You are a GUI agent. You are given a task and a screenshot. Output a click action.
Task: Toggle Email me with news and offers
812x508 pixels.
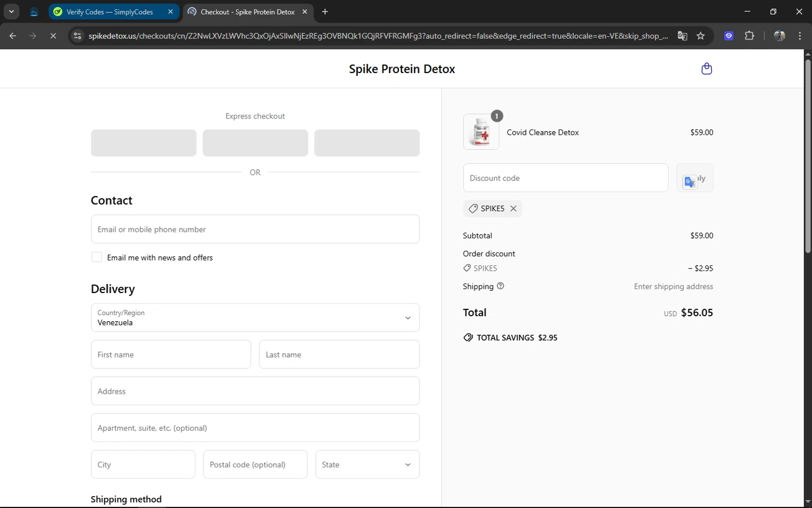pyautogui.click(x=96, y=257)
